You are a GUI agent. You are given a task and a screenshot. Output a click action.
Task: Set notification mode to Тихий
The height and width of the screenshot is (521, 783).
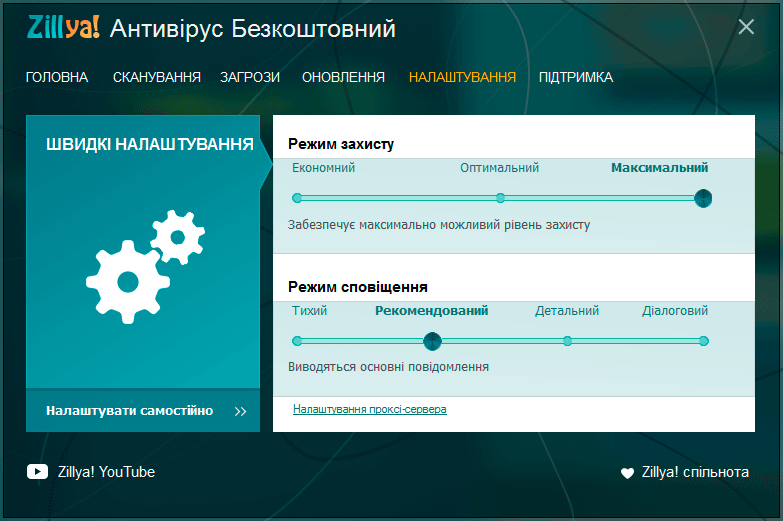297,341
